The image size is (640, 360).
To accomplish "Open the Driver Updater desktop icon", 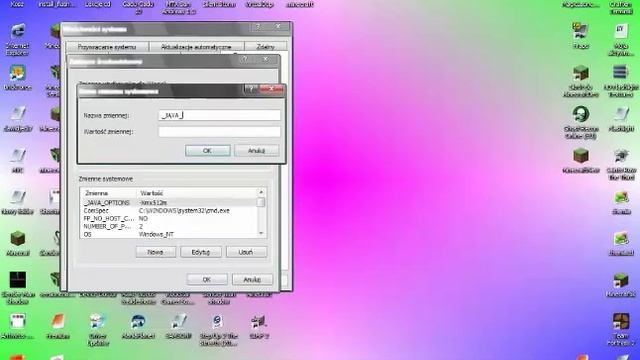I will 98,322.
